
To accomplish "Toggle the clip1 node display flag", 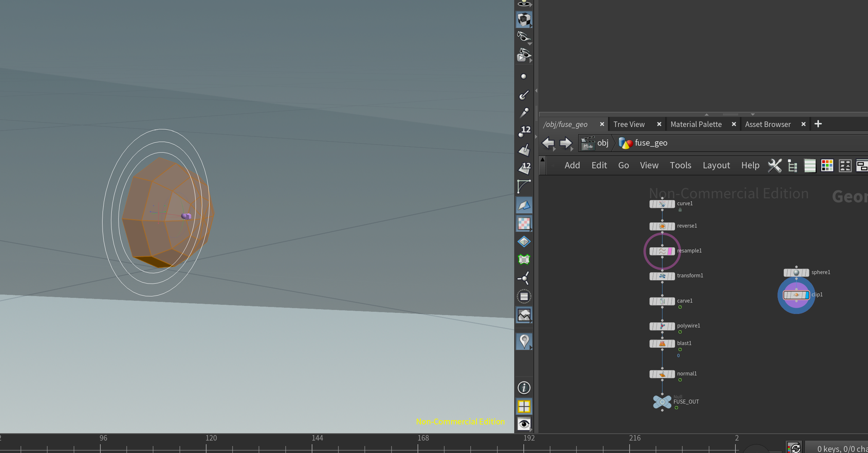I will 807,295.
